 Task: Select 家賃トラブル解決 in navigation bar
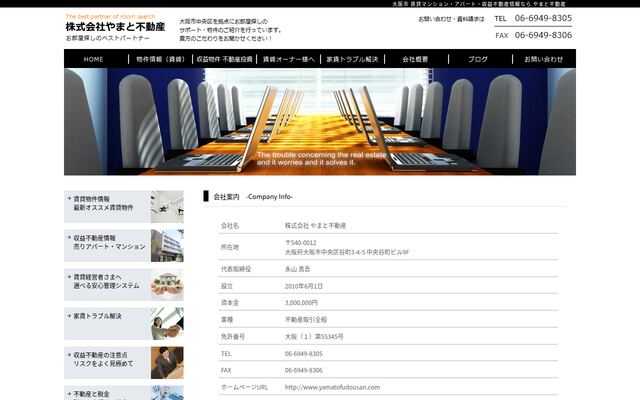click(352, 59)
